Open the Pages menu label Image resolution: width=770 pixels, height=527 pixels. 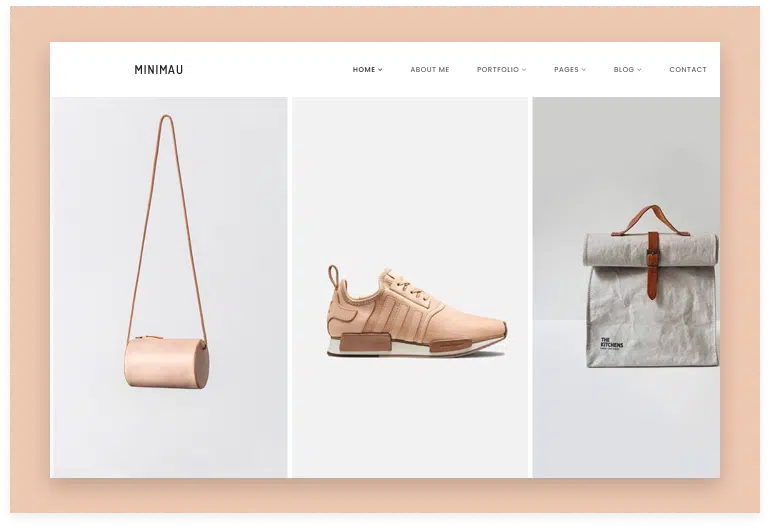point(566,70)
